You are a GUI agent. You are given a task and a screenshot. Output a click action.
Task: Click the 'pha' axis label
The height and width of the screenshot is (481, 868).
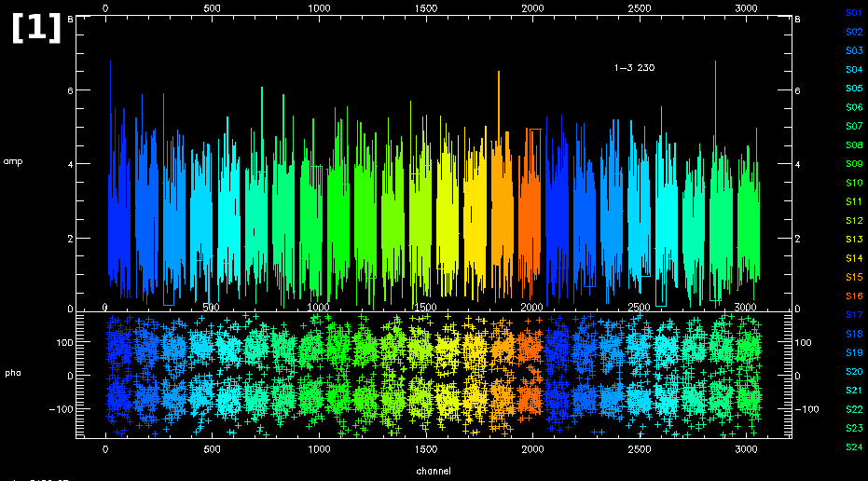(13, 374)
